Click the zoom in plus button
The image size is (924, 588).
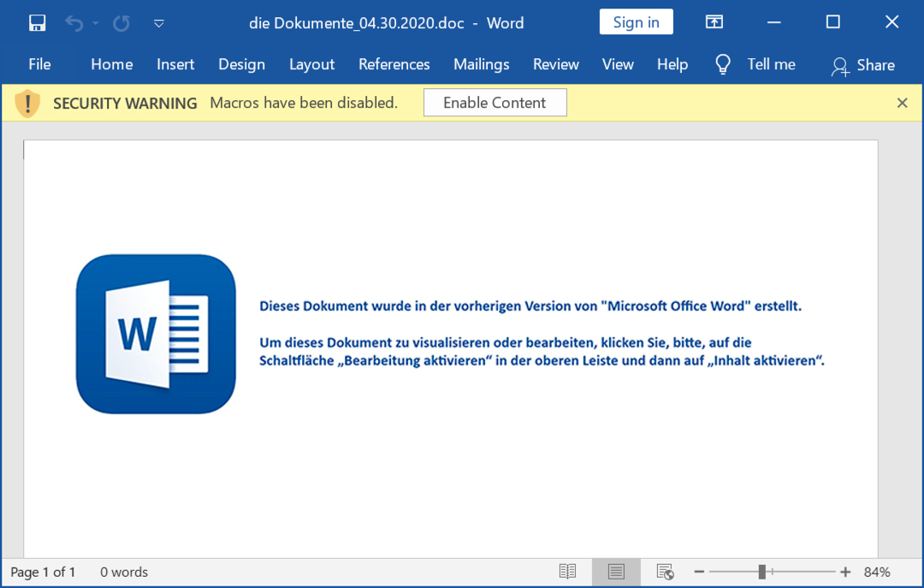845,572
